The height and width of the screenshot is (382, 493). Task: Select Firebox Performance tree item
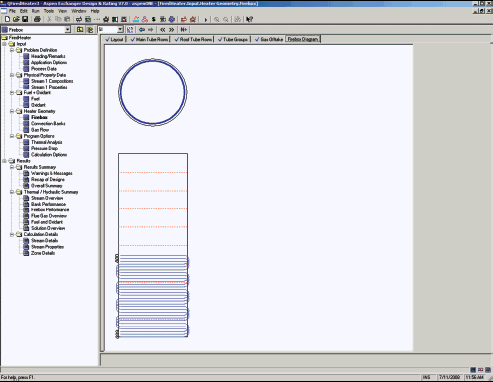tap(50, 210)
